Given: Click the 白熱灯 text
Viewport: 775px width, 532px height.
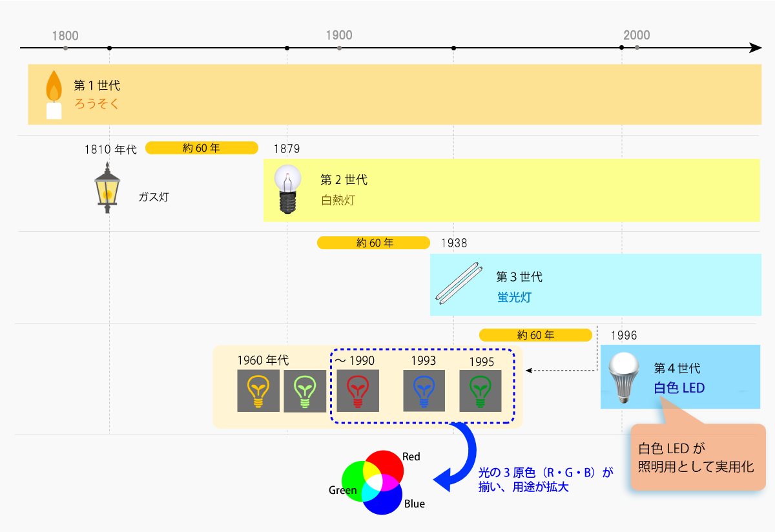Looking at the screenshot, I should pyautogui.click(x=338, y=200).
